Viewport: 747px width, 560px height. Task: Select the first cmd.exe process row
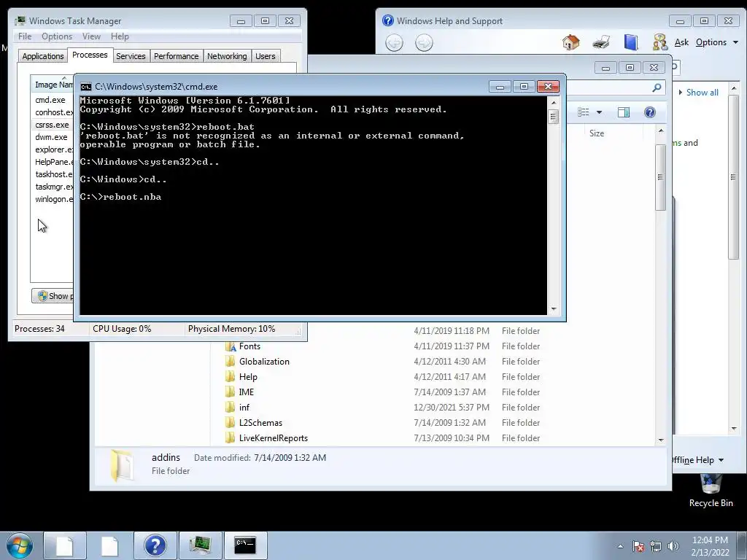pos(53,100)
